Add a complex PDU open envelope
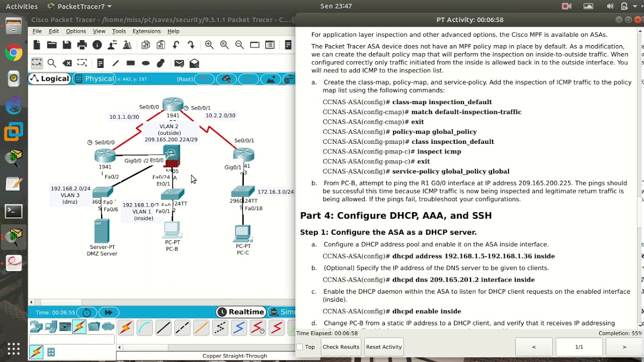Image resolution: width=644 pixels, height=362 pixels. coord(194,63)
